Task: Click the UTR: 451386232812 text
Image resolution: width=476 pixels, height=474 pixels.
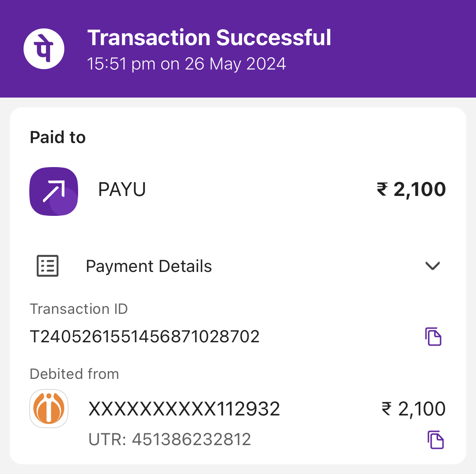Action: click(x=170, y=439)
